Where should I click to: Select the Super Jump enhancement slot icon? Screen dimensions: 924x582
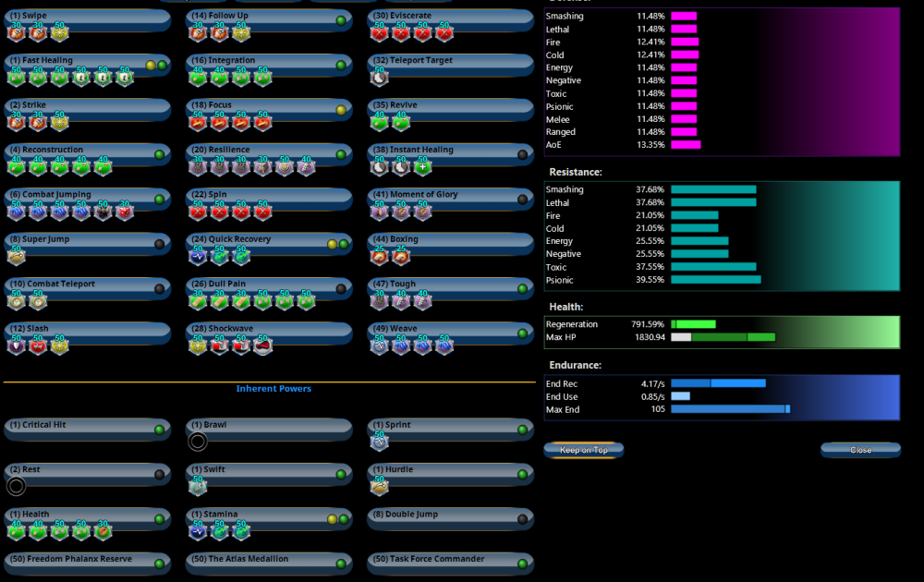point(16,258)
